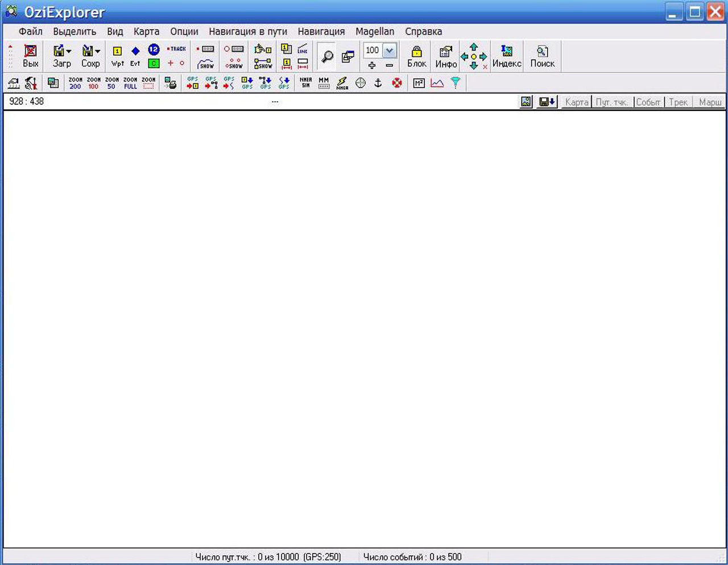Click the ZOOM 50 button
Viewport: 728px width, 565px height.
click(x=112, y=83)
